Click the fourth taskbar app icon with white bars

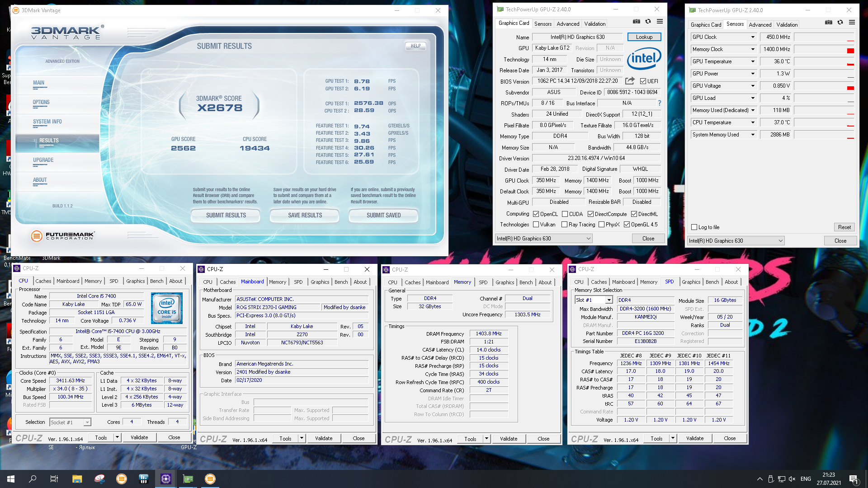[x=144, y=479]
